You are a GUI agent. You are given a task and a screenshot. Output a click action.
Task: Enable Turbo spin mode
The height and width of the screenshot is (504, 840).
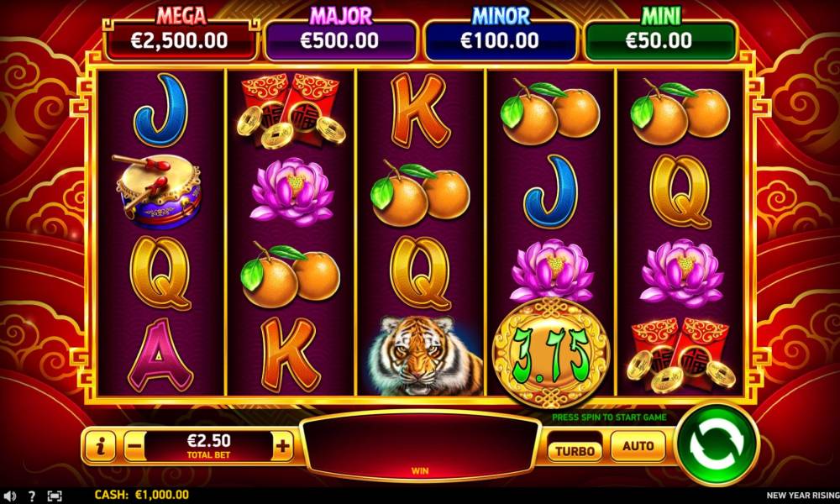pyautogui.click(x=575, y=451)
